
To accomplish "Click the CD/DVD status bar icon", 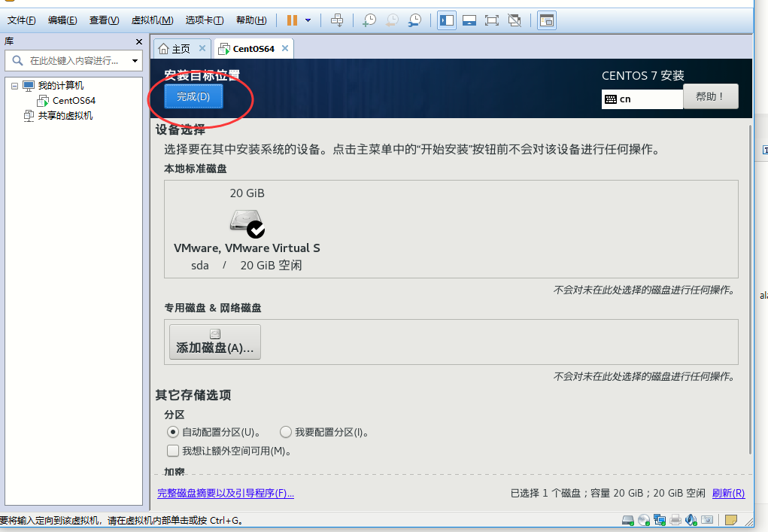I will (x=644, y=520).
